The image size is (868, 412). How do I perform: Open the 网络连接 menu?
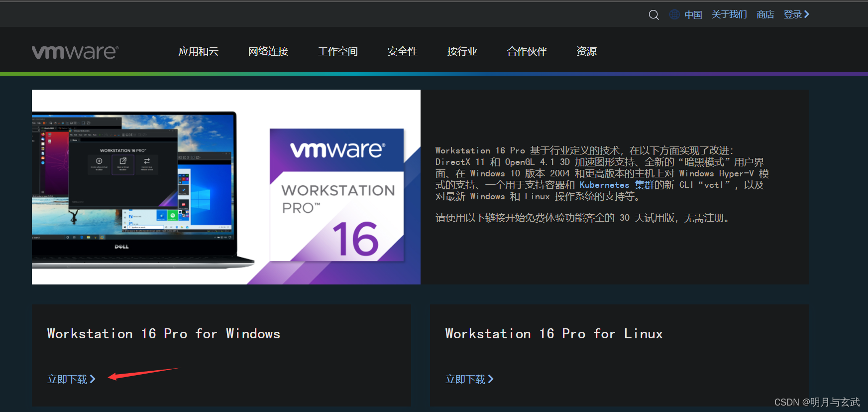tap(268, 51)
